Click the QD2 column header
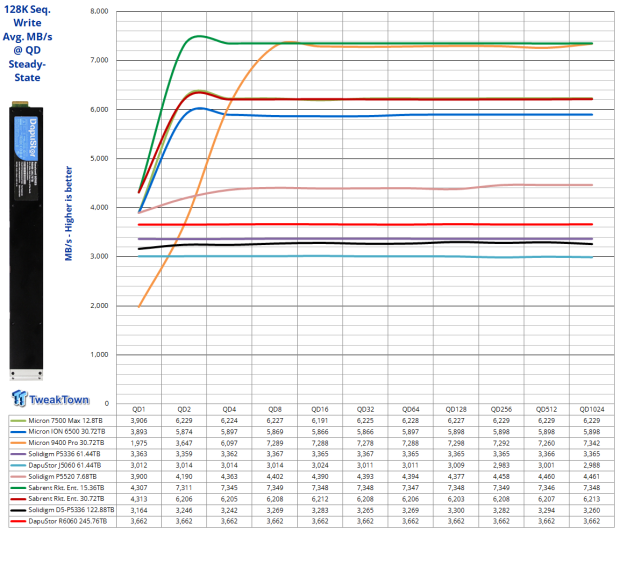This screenshot has height=568, width=620. point(184,409)
